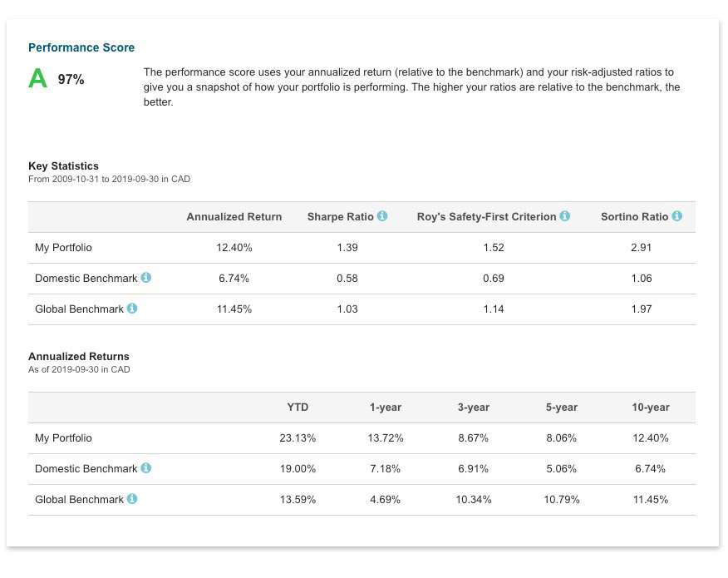This screenshot has width=728, height=578.
Task: Open Global Benchmark info in Key Statistics
Action: [132, 308]
